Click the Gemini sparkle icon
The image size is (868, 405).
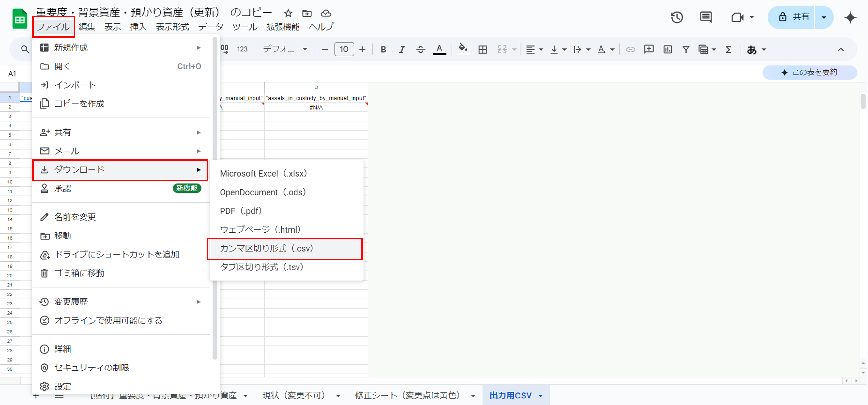[850, 17]
